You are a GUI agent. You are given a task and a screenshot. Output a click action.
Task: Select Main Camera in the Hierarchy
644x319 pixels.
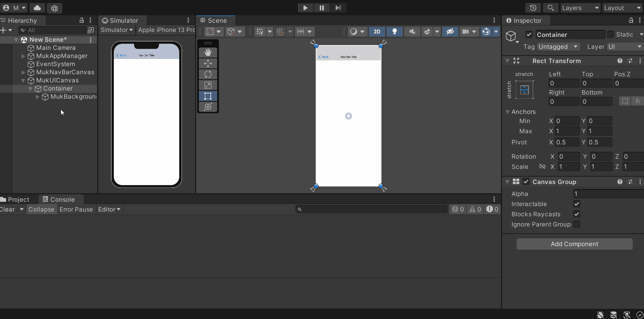click(56, 48)
